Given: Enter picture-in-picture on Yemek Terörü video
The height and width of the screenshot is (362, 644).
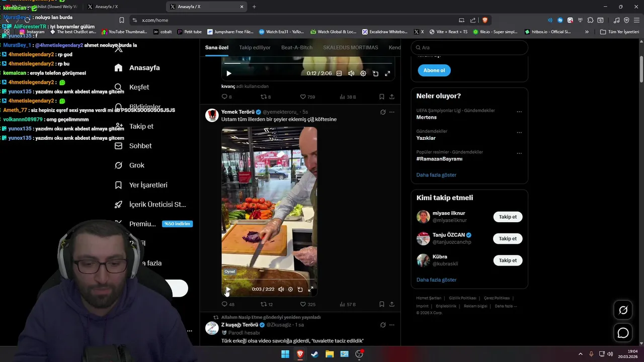Looking at the screenshot, I should click(x=300, y=290).
